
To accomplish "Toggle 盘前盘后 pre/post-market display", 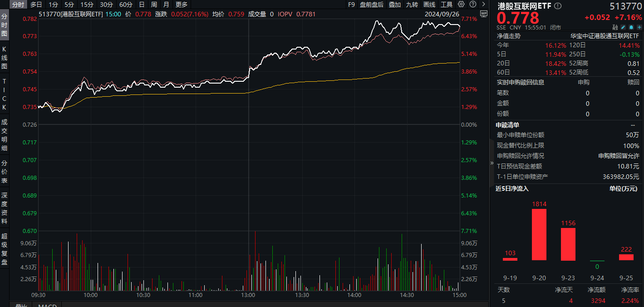I will coord(371,5).
